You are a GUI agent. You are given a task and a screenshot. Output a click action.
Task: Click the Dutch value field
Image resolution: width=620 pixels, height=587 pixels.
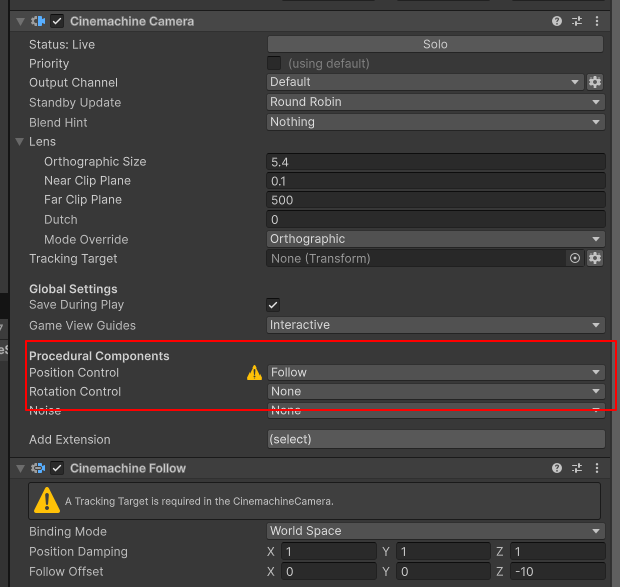(x=436, y=220)
